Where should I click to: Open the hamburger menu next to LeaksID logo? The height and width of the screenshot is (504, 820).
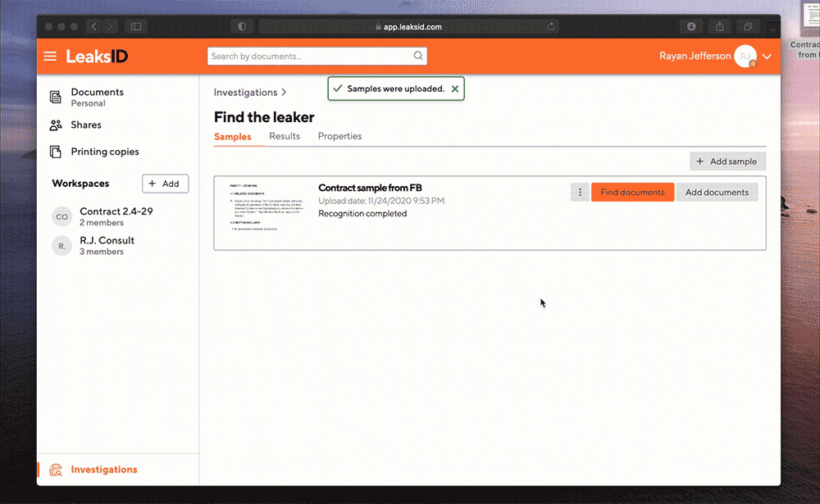tap(50, 56)
